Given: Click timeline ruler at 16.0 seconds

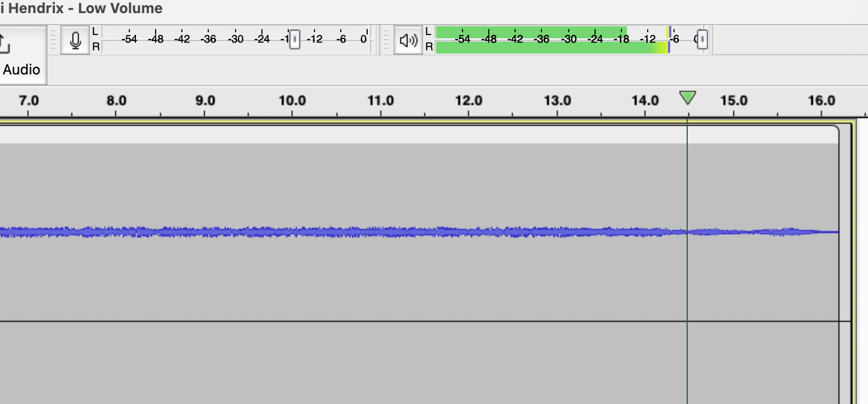Looking at the screenshot, I should pyautogui.click(x=821, y=101).
